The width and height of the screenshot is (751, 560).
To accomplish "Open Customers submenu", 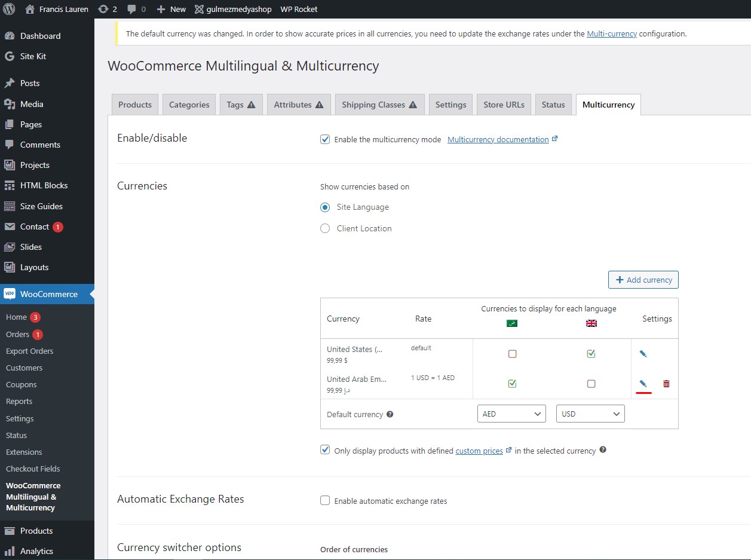I will 24,368.
